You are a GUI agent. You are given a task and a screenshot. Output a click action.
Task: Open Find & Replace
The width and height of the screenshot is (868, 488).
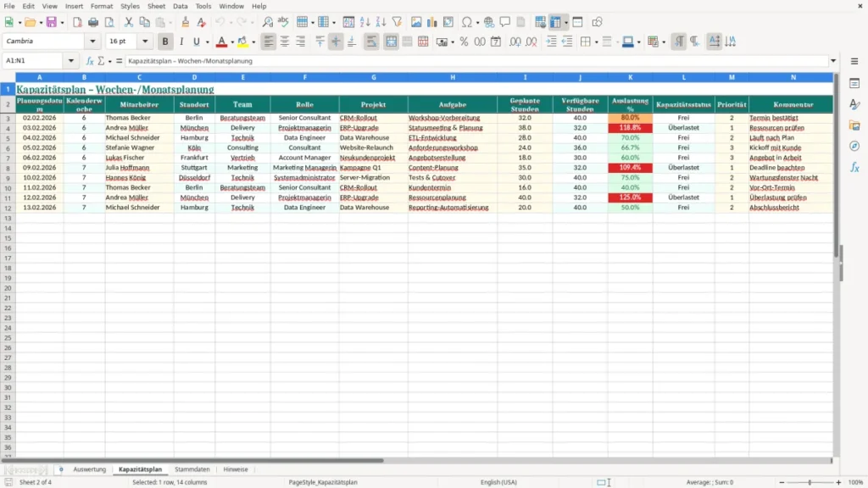coord(267,22)
